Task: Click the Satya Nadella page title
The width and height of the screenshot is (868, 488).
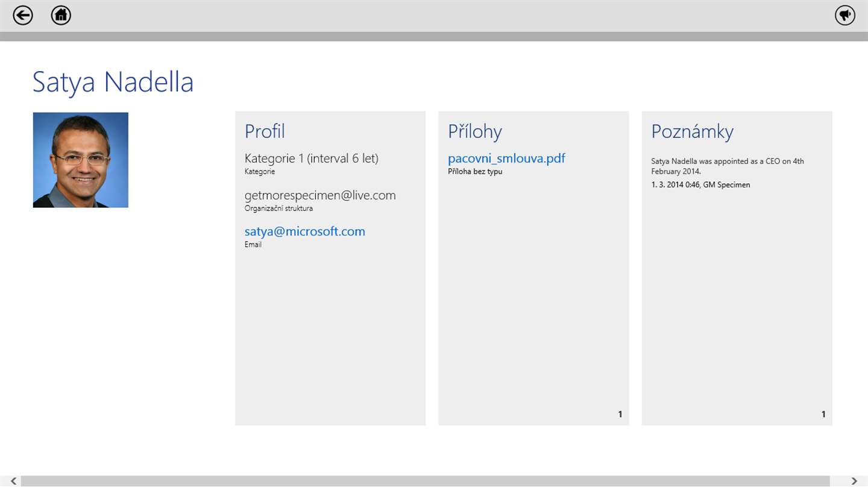Action: [x=113, y=82]
